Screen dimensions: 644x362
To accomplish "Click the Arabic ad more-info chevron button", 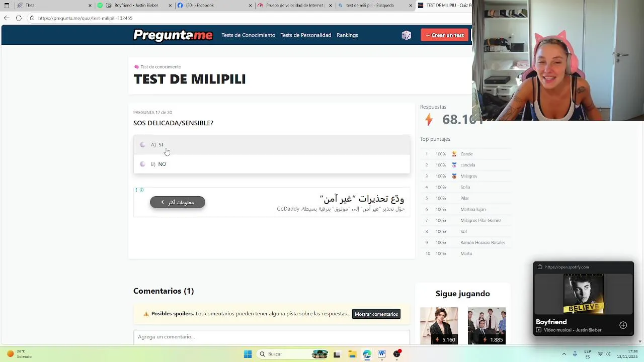I will click(x=178, y=202).
